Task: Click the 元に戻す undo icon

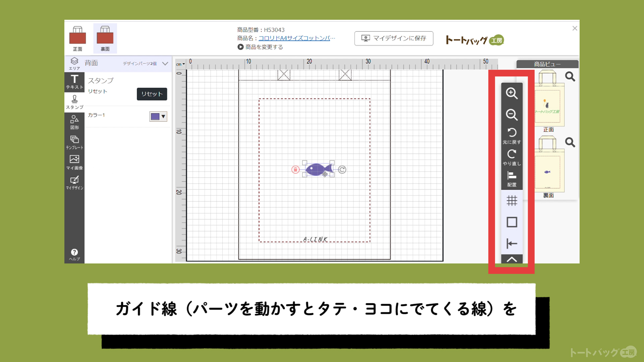Action: (512, 136)
